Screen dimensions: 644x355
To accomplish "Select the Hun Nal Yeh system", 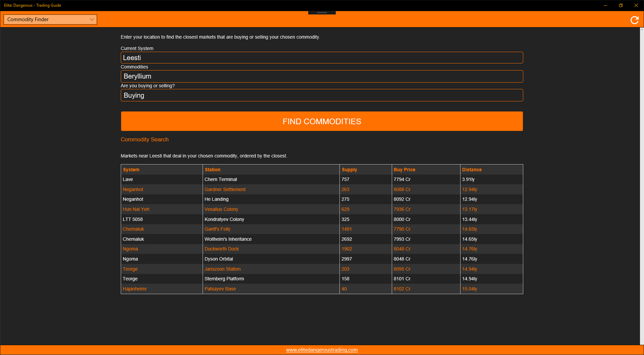I will tap(136, 210).
